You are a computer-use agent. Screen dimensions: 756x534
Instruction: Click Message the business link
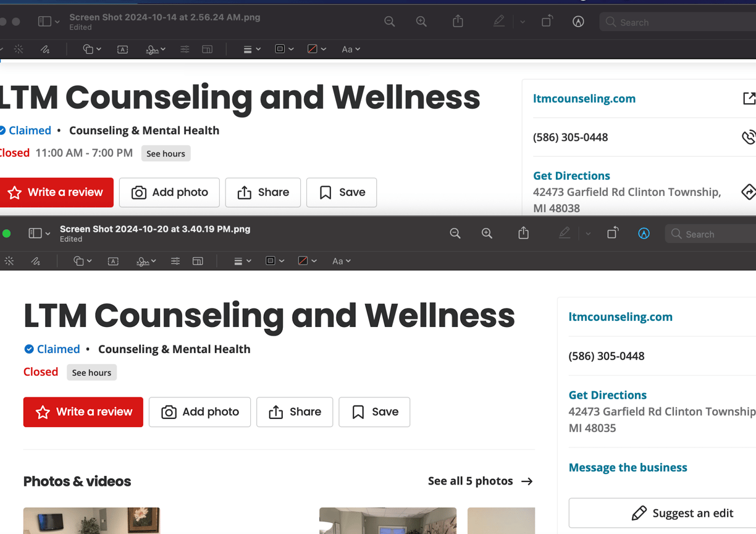[x=628, y=467]
